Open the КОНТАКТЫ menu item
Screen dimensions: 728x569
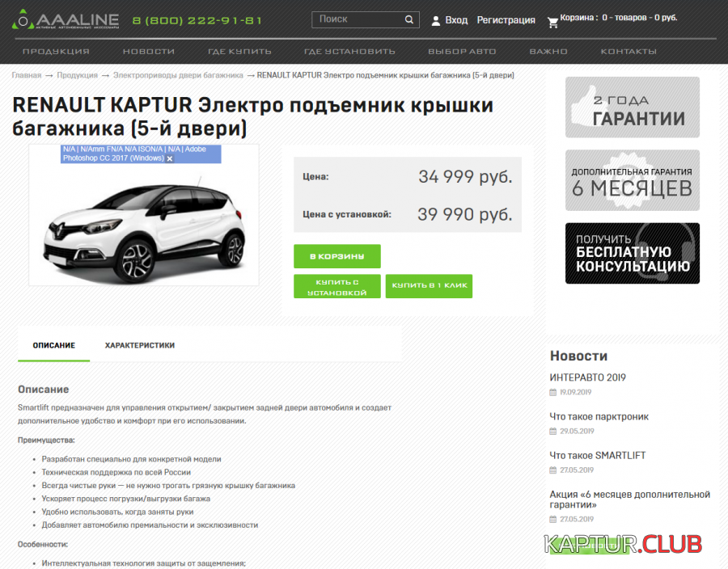tap(629, 52)
